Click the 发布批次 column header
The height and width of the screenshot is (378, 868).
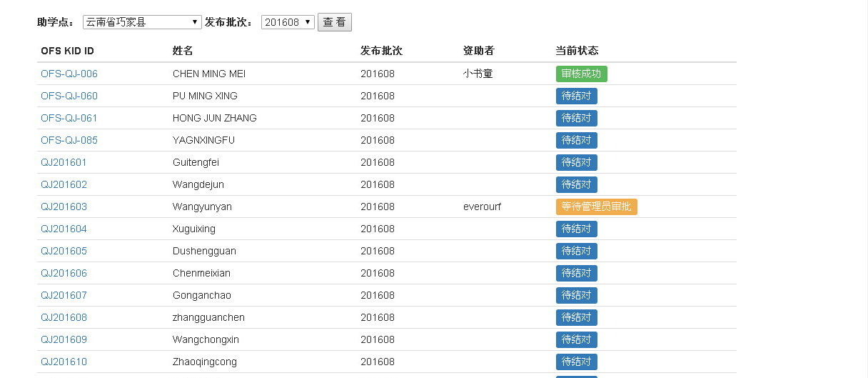[381, 51]
